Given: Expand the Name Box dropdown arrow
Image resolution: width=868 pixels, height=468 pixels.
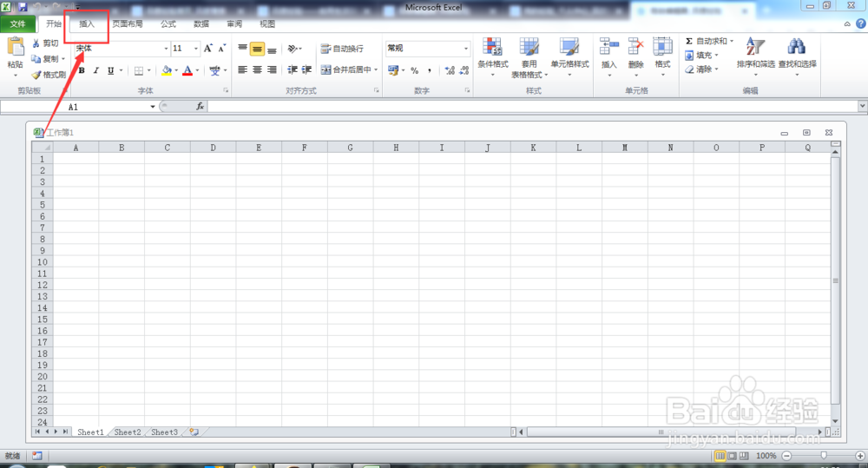Looking at the screenshot, I should 152,106.
